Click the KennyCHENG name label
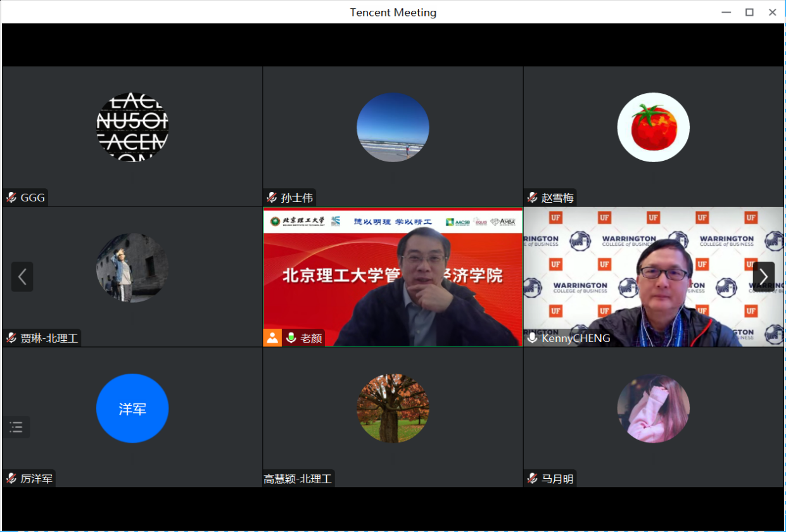The image size is (786, 532). click(576, 338)
